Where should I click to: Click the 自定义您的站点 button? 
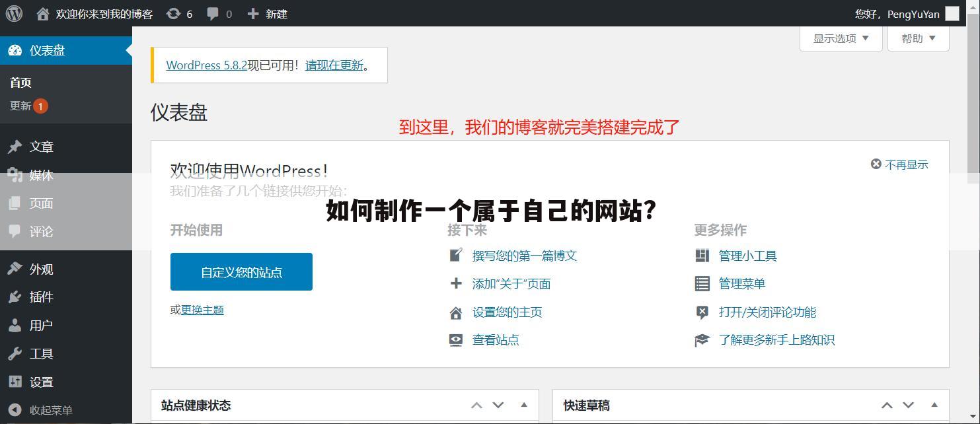tap(241, 271)
